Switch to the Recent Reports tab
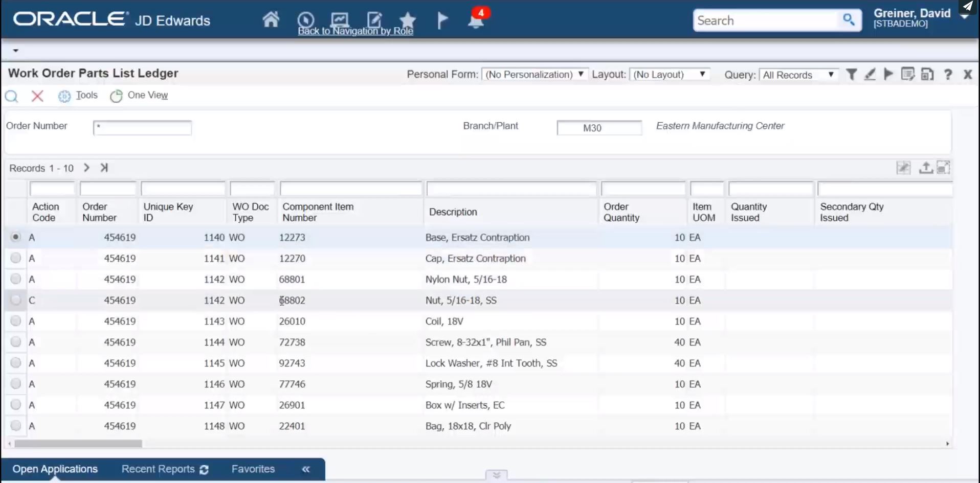 (x=158, y=469)
